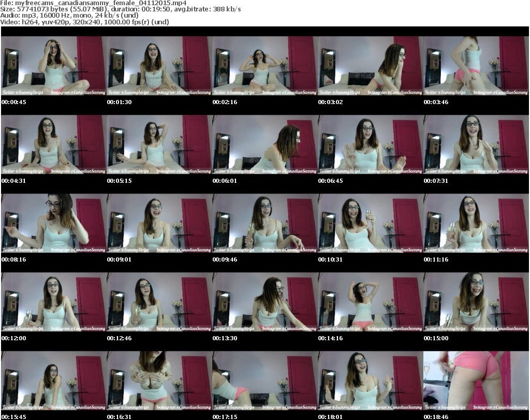This screenshot has height=420, width=530.
Task: Open the thumbnail frame at 00:09:01
Action: 159,223
